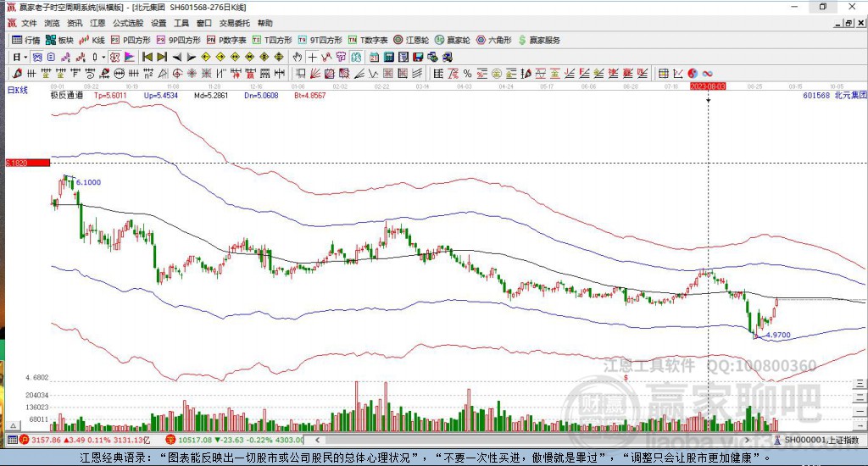Viewport: 868px width, 466px height.
Task: Click the yin-yang icon
Action: [693, 74]
